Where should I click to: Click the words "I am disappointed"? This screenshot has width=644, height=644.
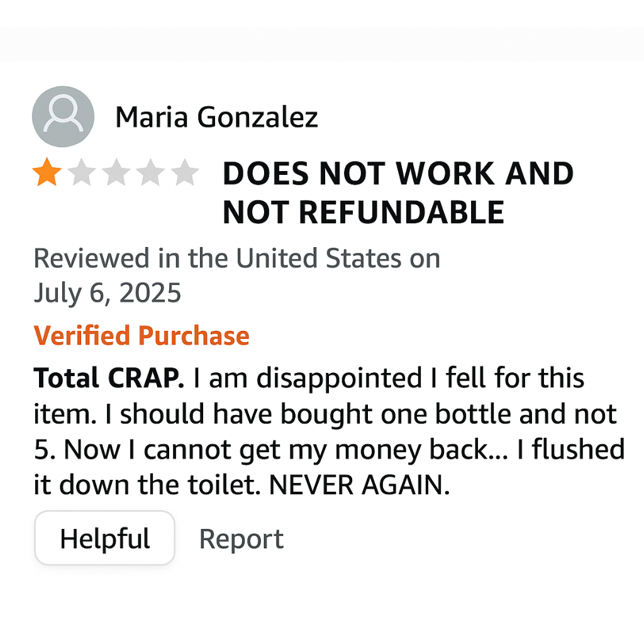click(x=307, y=379)
